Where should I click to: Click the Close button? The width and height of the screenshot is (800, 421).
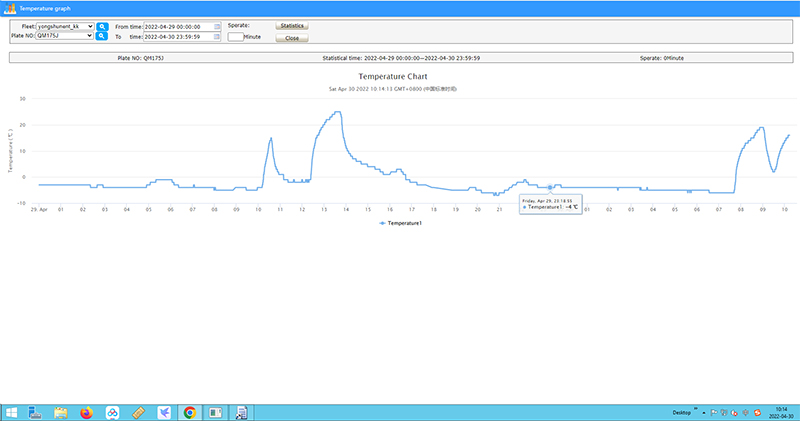pyautogui.click(x=292, y=38)
